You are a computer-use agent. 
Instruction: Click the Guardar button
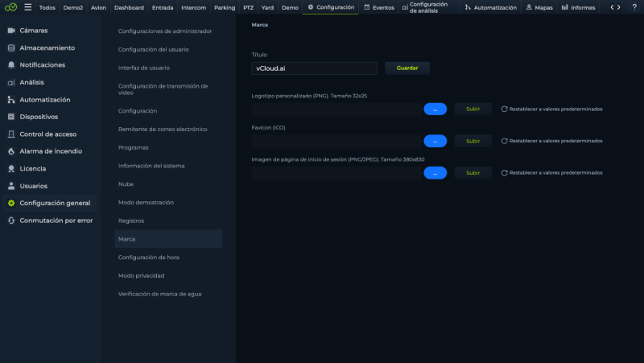(x=407, y=68)
